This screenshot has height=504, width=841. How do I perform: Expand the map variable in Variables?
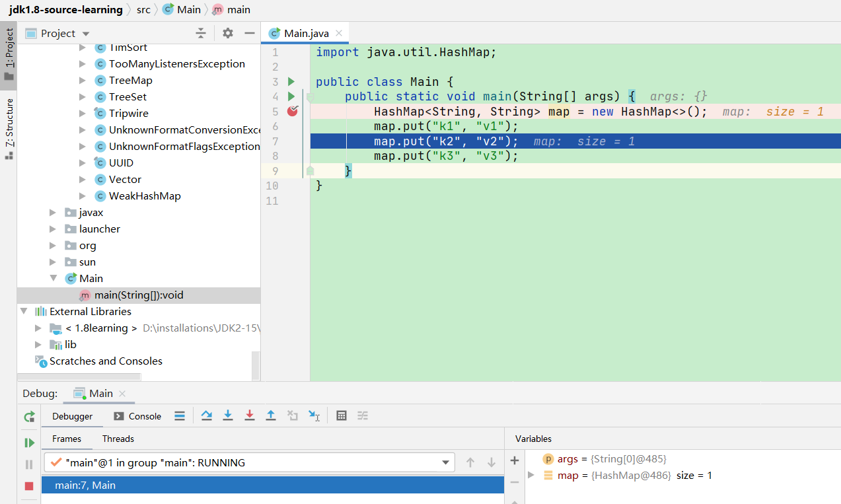(531, 476)
